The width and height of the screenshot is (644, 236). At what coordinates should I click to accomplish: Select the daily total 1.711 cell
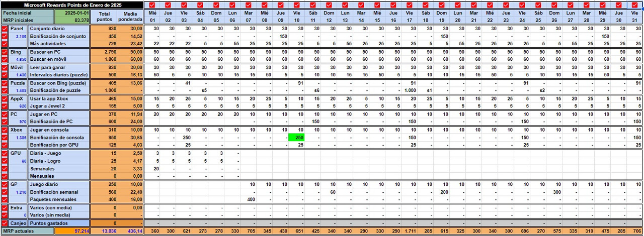pyautogui.click(x=409, y=231)
